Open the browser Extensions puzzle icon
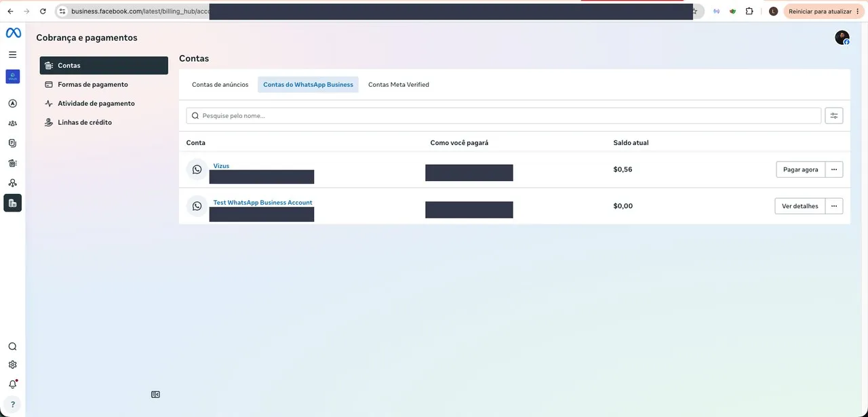868x417 pixels. tap(749, 12)
